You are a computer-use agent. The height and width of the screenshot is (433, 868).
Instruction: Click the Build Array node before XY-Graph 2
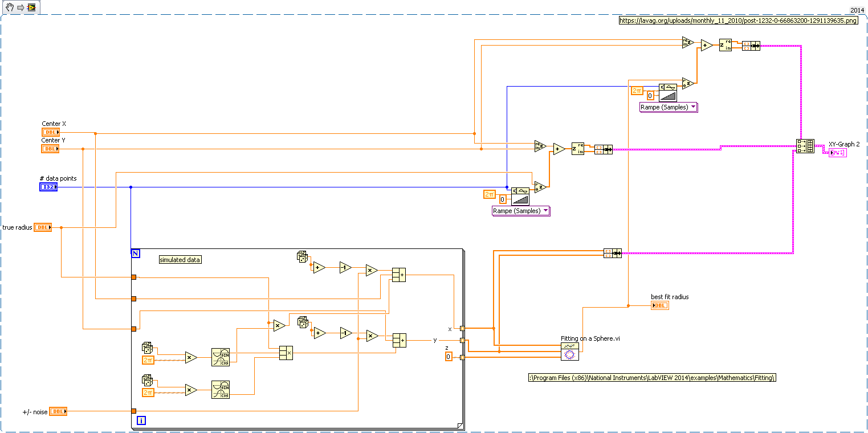coord(805,146)
